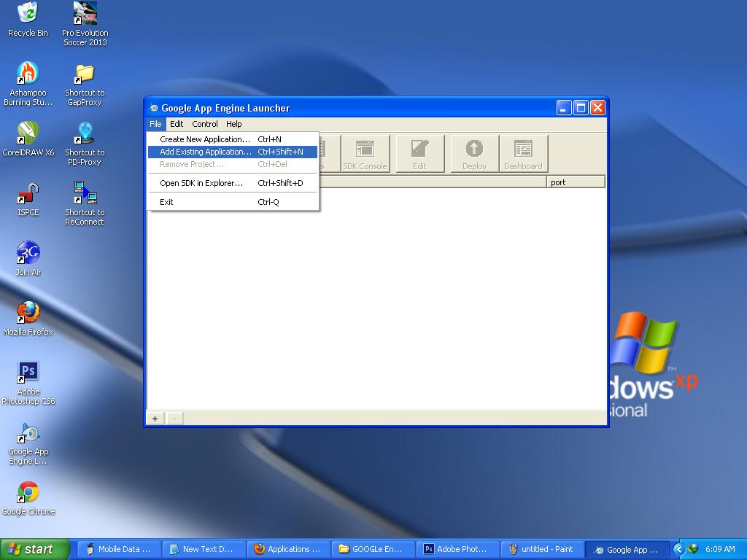The image size is (747, 560).
Task: Select Shortcut to GapProxy folder icon
Action: (85, 85)
